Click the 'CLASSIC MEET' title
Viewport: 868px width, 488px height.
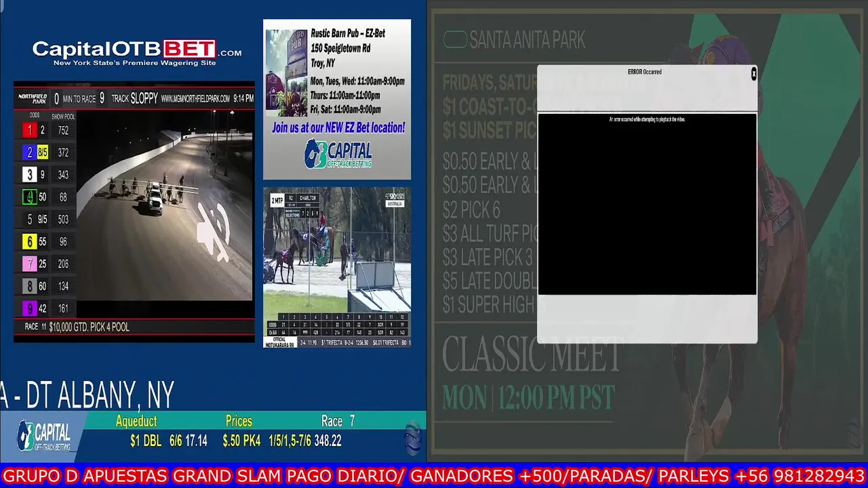(x=531, y=355)
